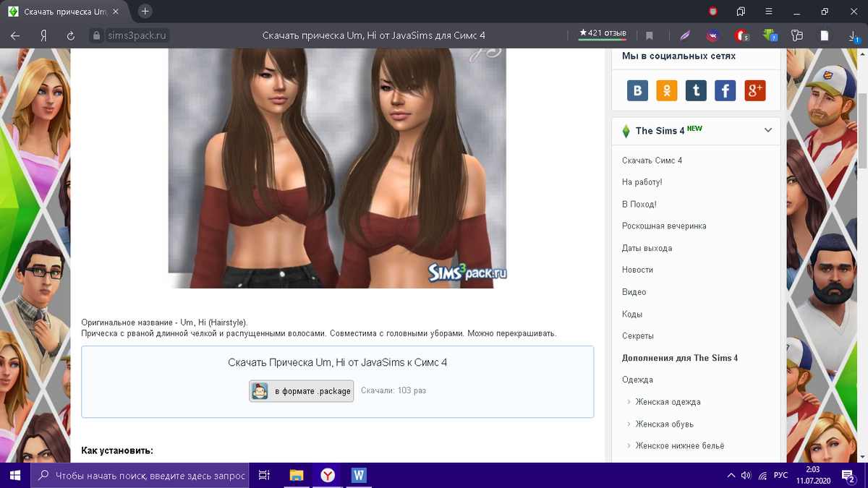
Task: Show hidden tray icons chevron
Action: coord(730,475)
